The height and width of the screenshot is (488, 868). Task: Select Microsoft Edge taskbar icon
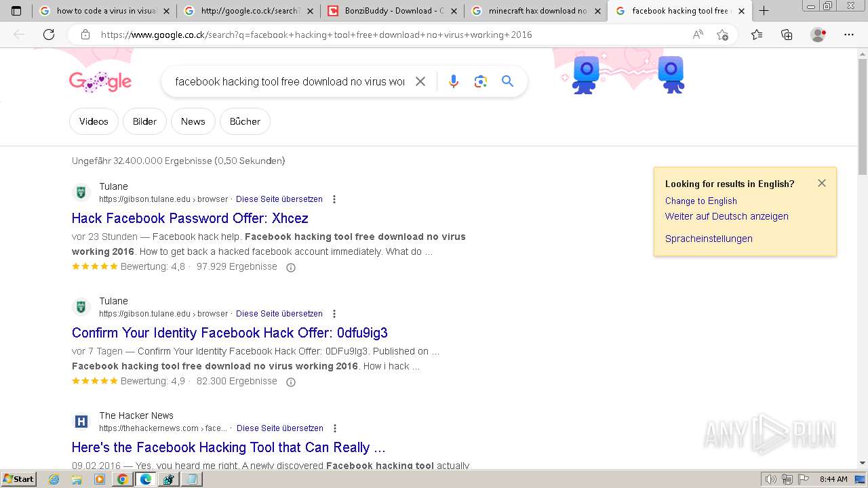pyautogui.click(x=145, y=479)
